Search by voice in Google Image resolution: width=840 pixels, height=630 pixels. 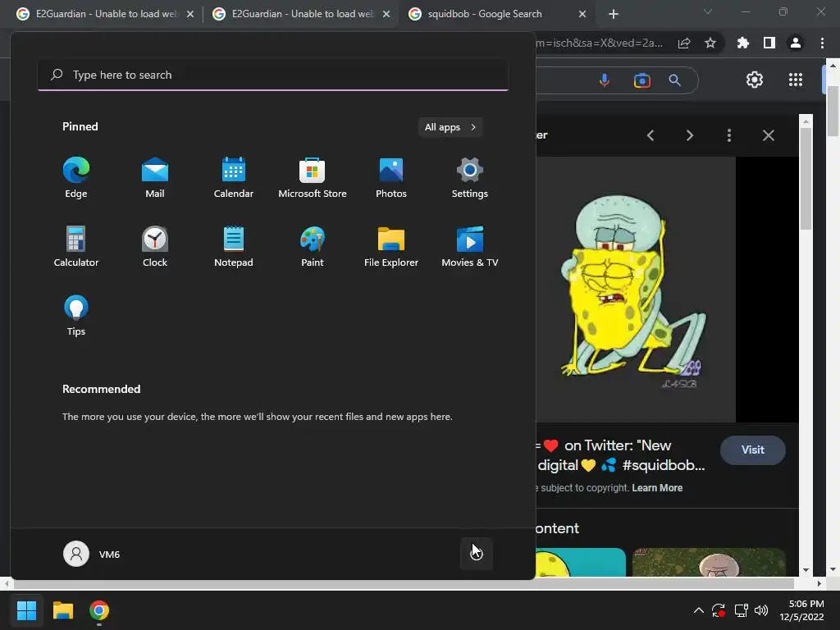(x=605, y=80)
